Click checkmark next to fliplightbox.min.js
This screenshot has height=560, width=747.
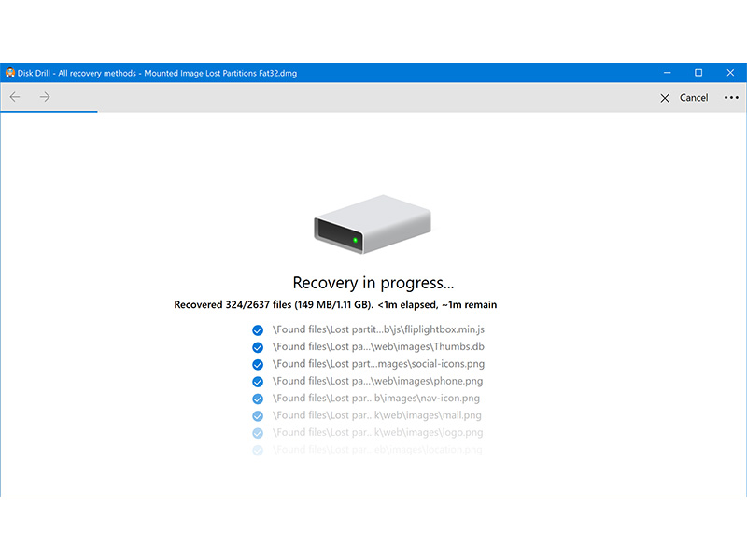pyautogui.click(x=258, y=329)
